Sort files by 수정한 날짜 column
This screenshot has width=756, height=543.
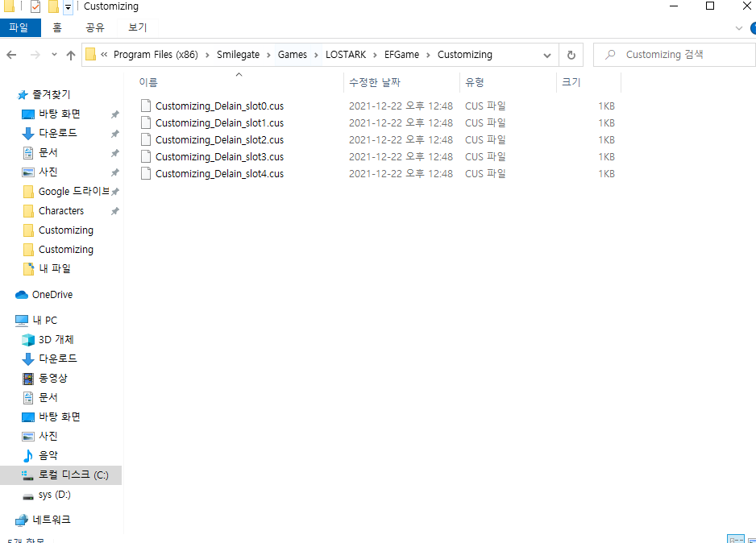pos(375,82)
